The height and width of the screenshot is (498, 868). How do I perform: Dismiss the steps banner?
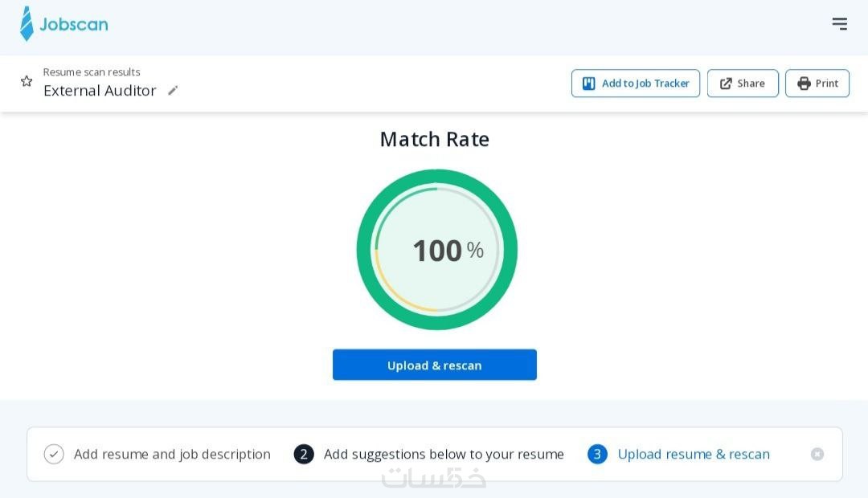click(x=817, y=455)
